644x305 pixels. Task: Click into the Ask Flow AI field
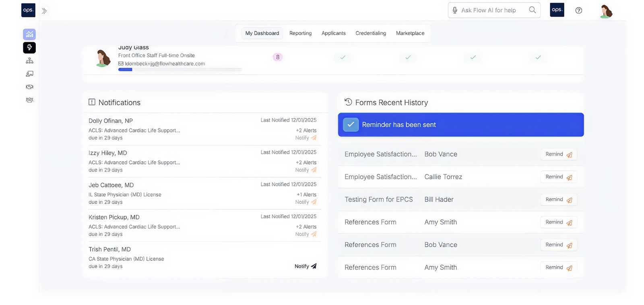pos(494,10)
